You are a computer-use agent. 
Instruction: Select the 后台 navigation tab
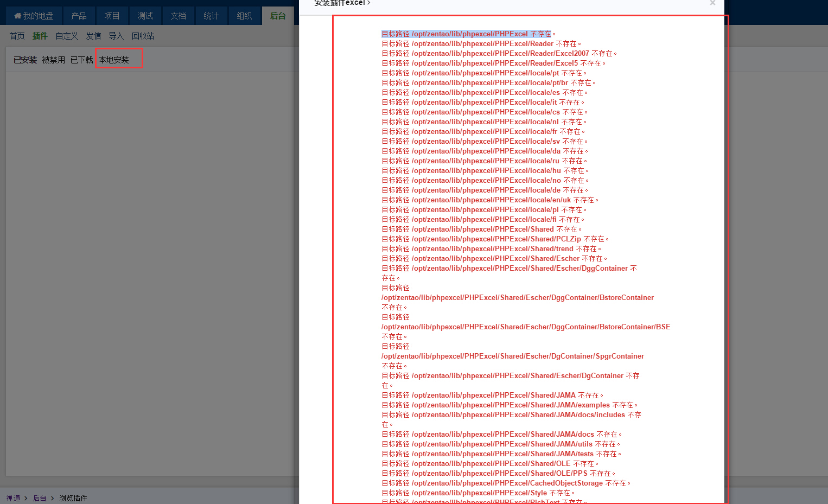click(278, 16)
